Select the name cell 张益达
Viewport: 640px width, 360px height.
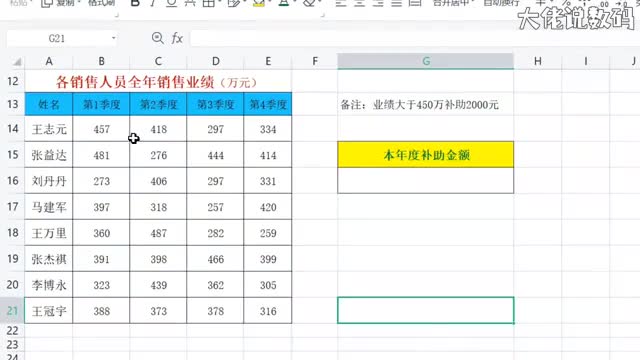pos(49,155)
